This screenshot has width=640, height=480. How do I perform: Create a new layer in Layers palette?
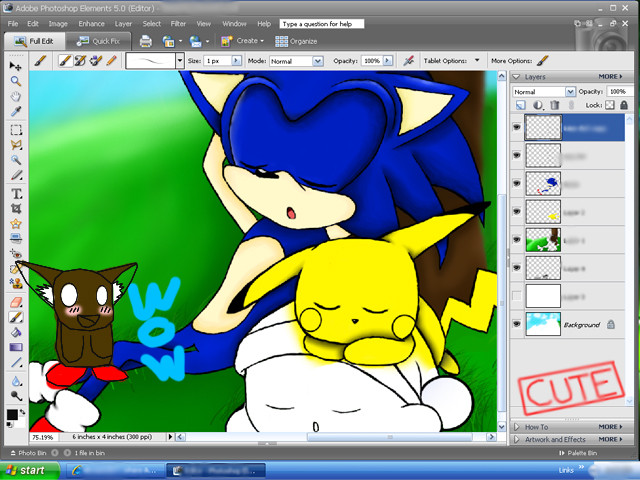[x=520, y=105]
